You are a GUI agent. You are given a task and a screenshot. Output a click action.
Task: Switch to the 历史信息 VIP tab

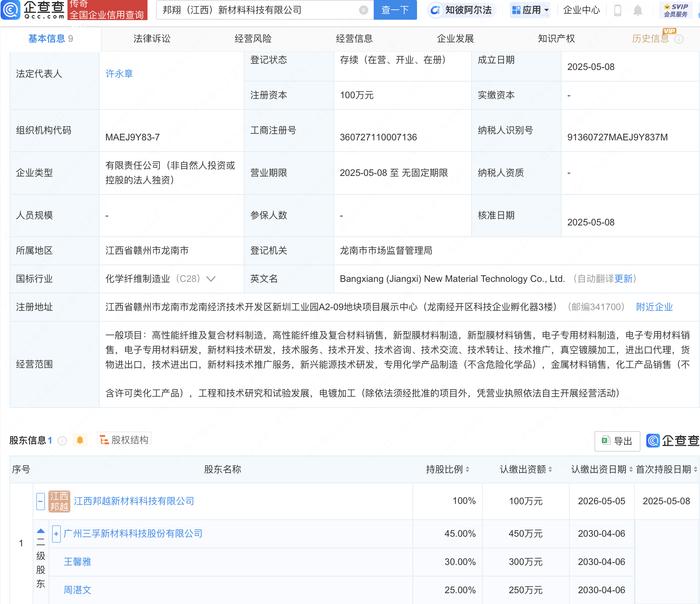657,39
